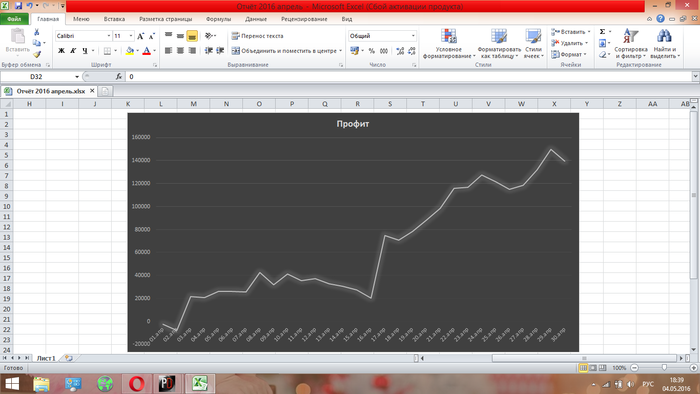Click Вставить cells button in Ячейки group

pos(570,32)
